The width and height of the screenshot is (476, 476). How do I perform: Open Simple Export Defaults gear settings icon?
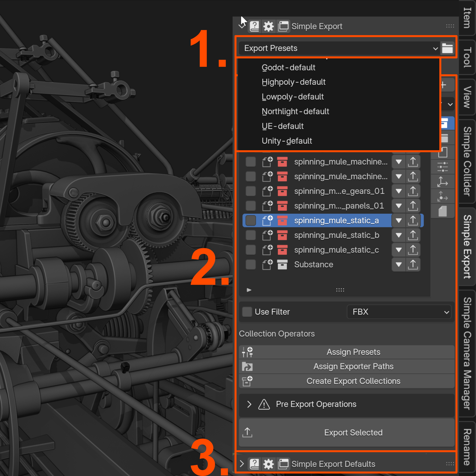click(x=268, y=464)
